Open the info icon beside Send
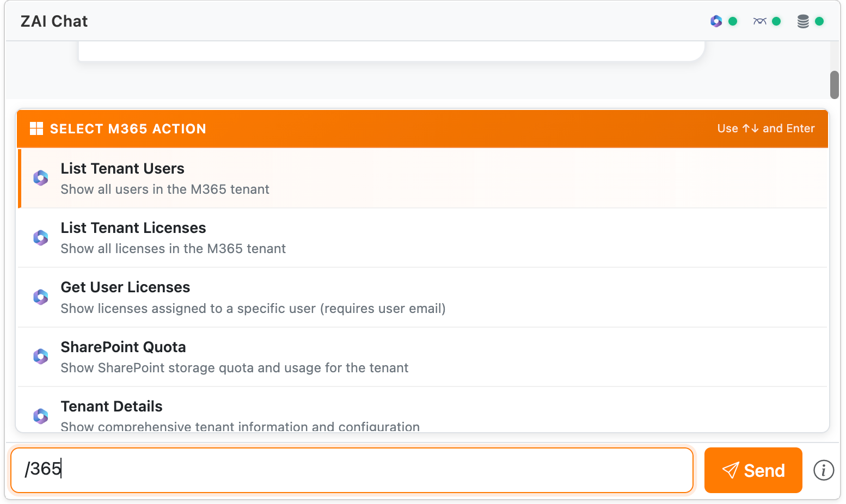 [823, 470]
